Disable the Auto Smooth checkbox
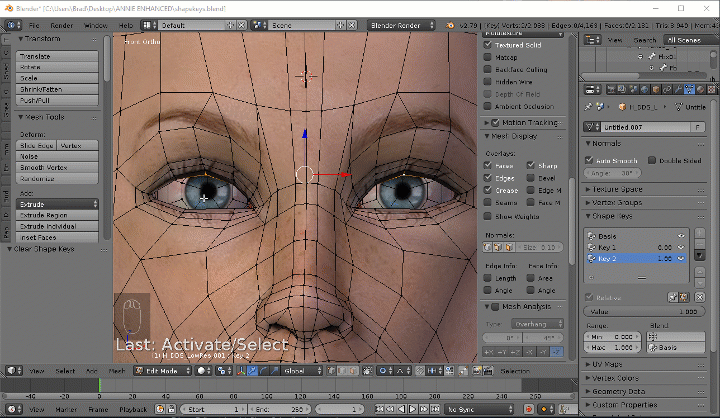 [x=591, y=160]
